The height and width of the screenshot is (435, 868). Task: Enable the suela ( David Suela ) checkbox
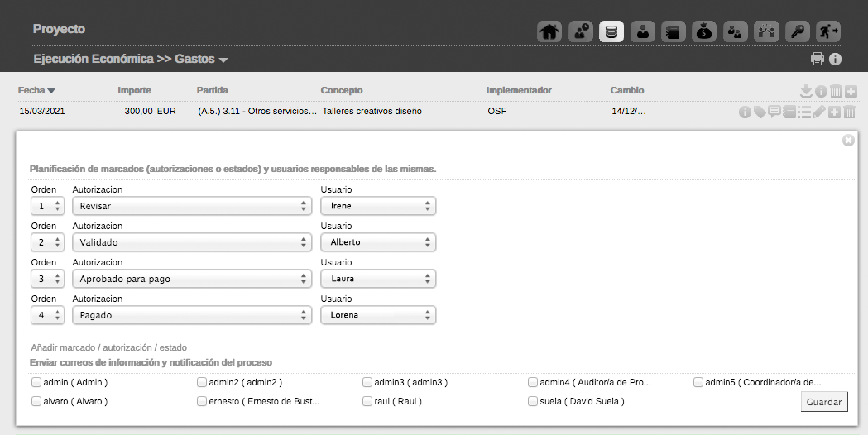(x=533, y=401)
